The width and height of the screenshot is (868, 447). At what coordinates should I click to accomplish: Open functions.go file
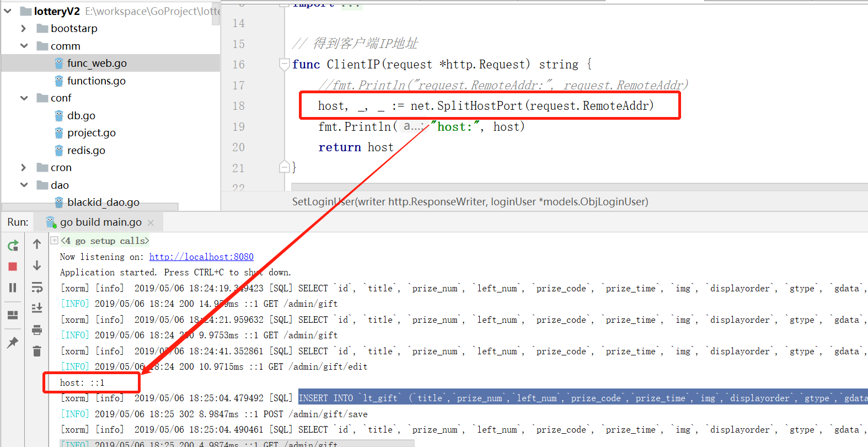[x=97, y=81]
